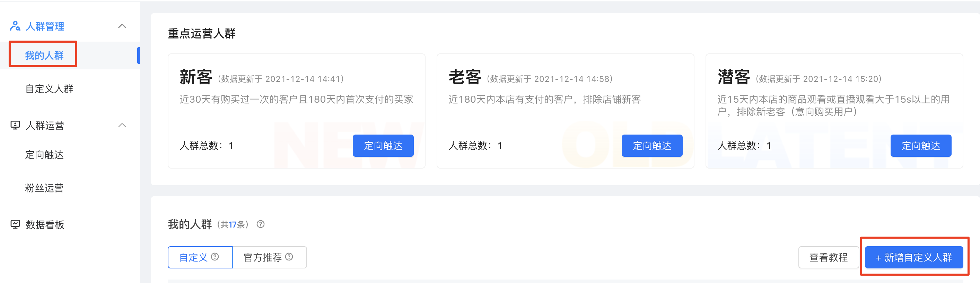980x283 pixels.
Task: Click help icon next to 我的人群 count
Action: point(260,224)
